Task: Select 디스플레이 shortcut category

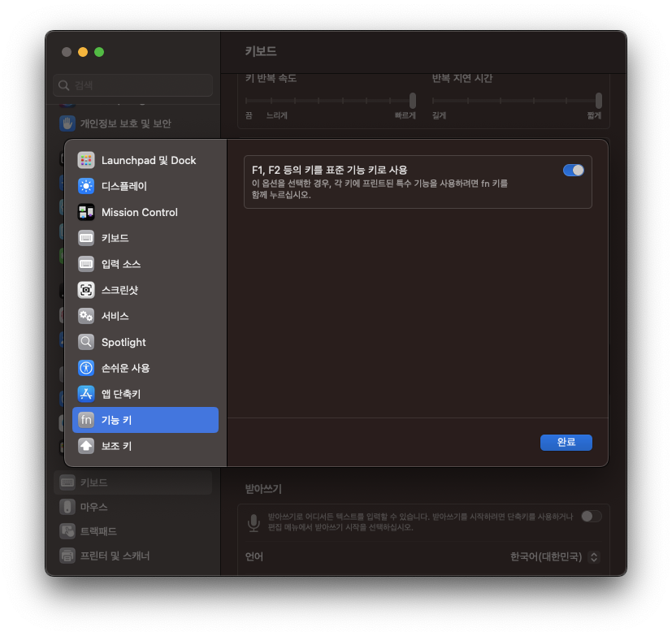Action: (145, 186)
